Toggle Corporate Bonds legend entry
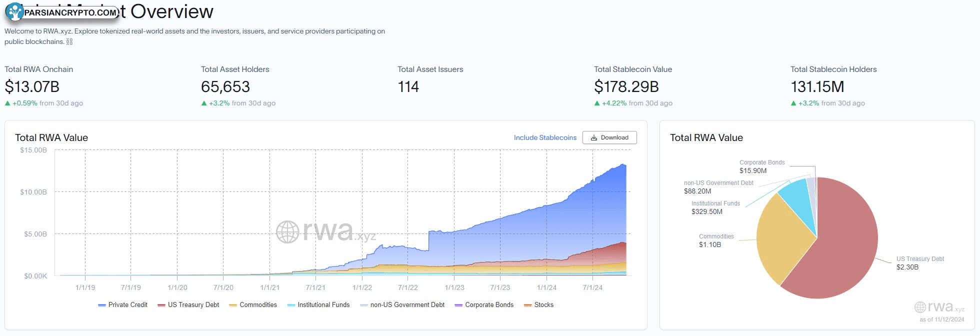 pos(484,305)
